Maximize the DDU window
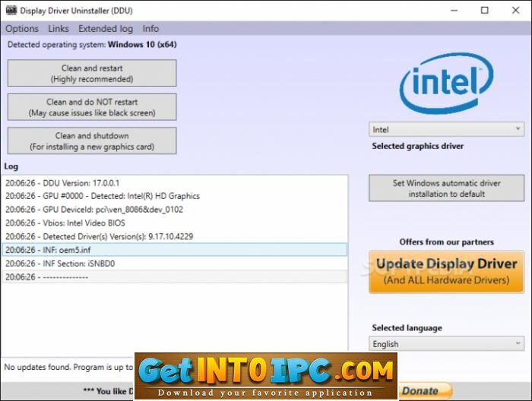Screen dimensions: 532x401 click(x=485, y=11)
